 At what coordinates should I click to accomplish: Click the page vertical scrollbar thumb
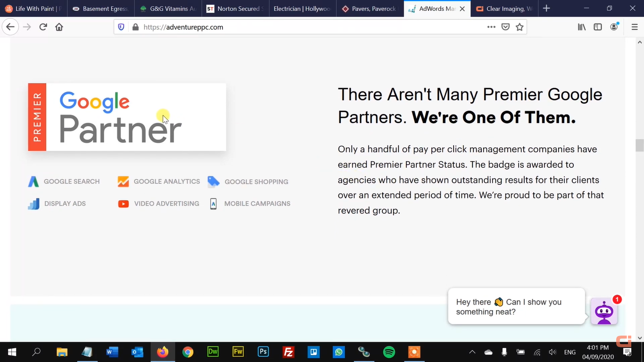tap(640, 145)
